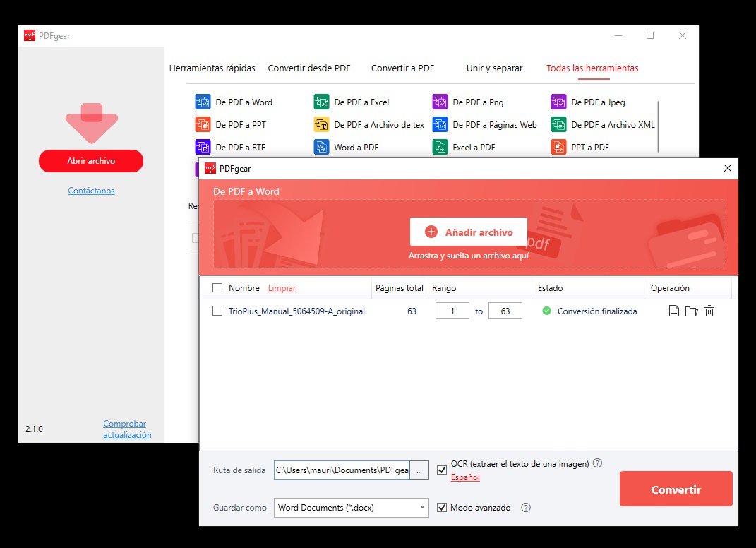Open output folder icon in TrioPlus row
The width and height of the screenshot is (756, 548).
click(691, 311)
